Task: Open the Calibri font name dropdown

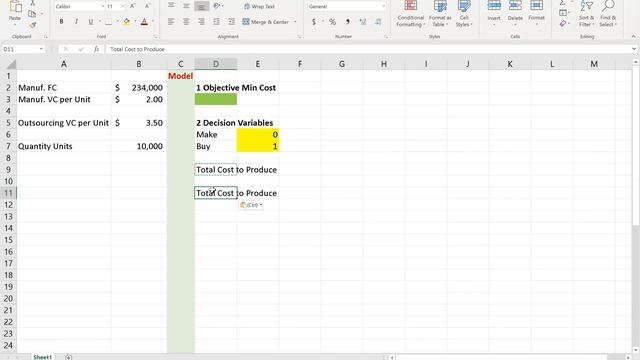Action: coord(103,7)
